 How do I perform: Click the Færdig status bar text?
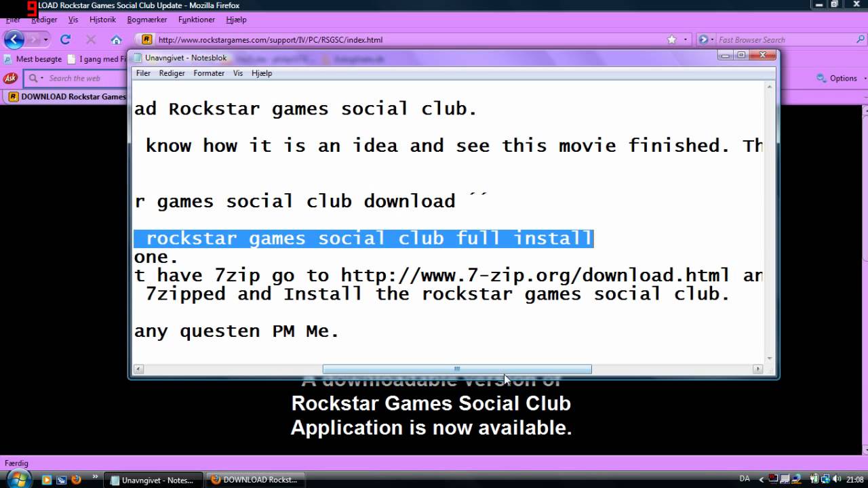tap(16, 463)
